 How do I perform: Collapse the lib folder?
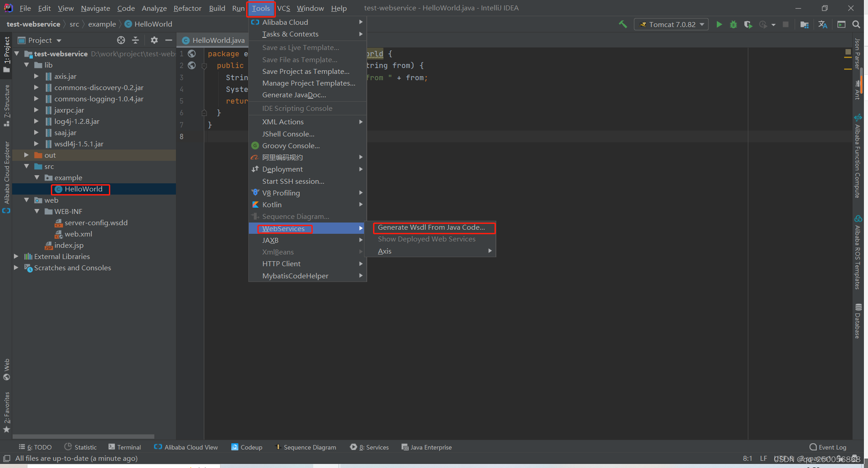[27, 65]
